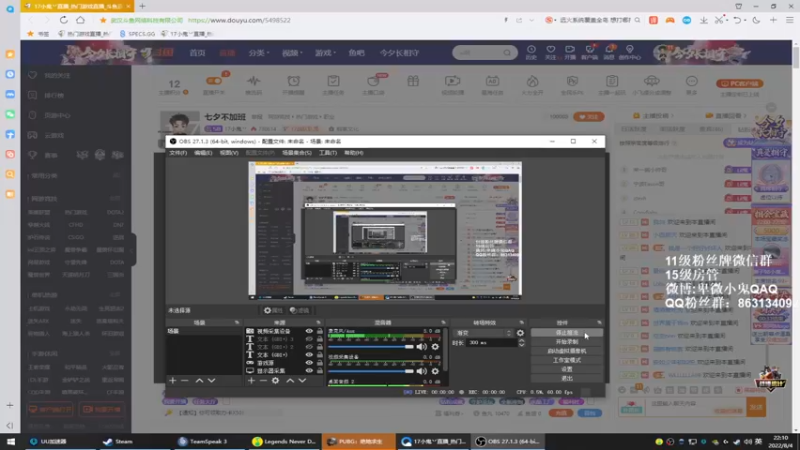Open Douyu 首页 home navigation tab
This screenshot has width=800, height=450.
point(197,53)
